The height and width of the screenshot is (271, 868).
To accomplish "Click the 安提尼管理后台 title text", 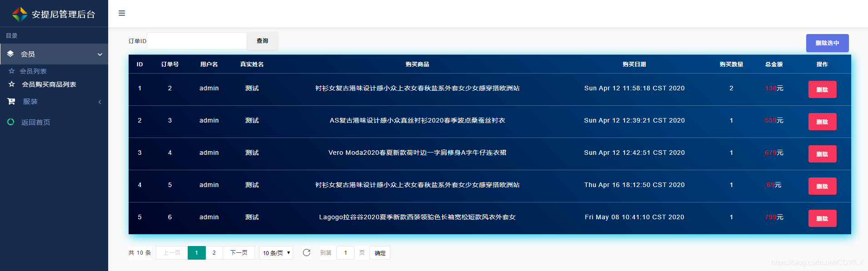I will 63,15.
